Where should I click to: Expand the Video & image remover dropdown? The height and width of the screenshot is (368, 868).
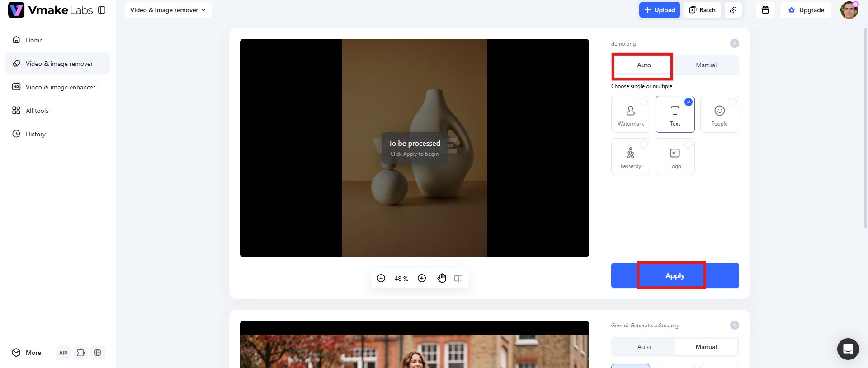(168, 10)
